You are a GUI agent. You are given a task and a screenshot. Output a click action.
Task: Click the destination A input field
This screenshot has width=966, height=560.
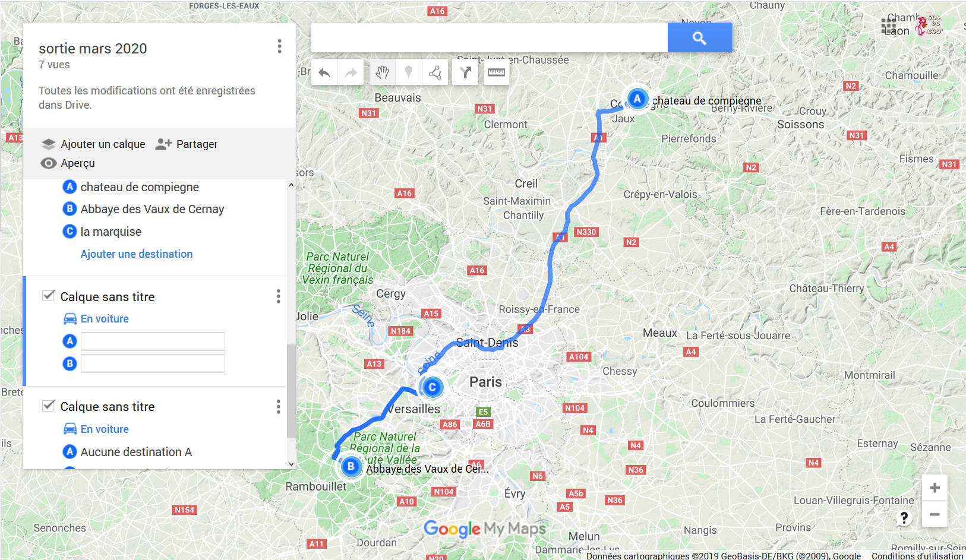[x=153, y=341]
